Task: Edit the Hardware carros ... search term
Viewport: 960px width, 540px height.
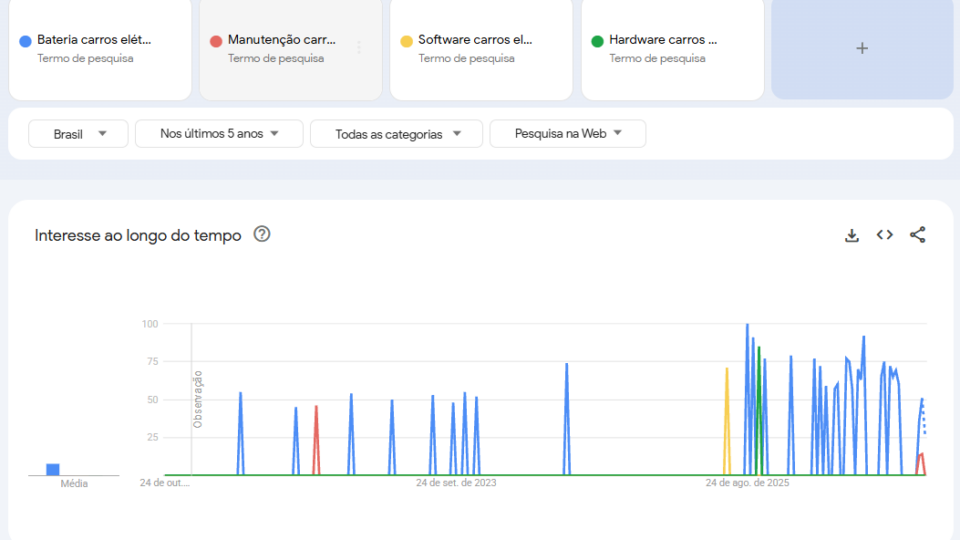Action: click(x=663, y=40)
